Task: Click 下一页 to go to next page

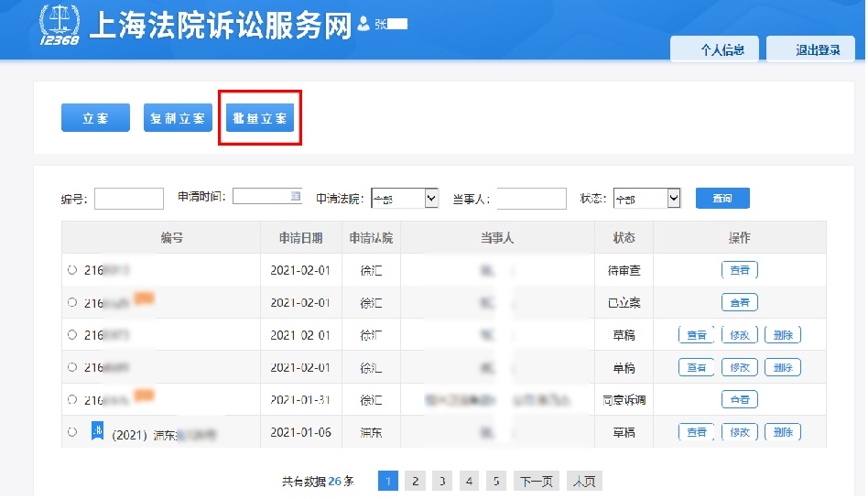Action: 536,482
